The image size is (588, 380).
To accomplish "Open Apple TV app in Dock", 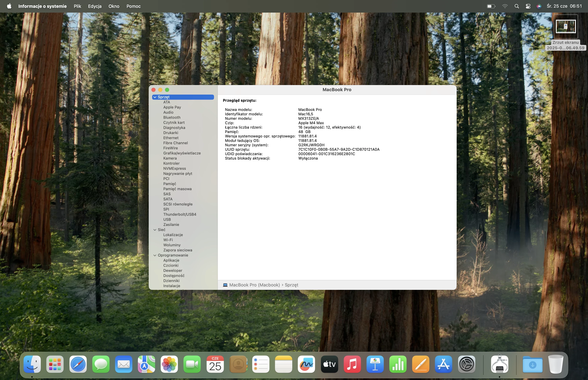I will coord(329,364).
